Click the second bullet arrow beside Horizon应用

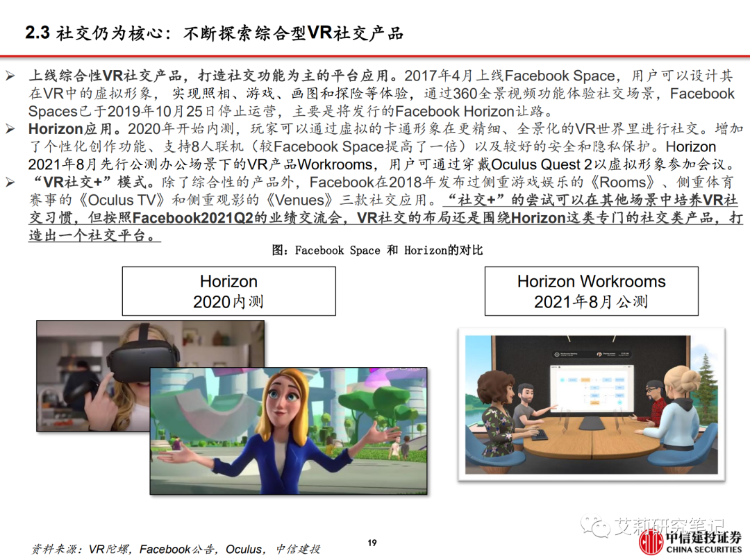[x=10, y=129]
